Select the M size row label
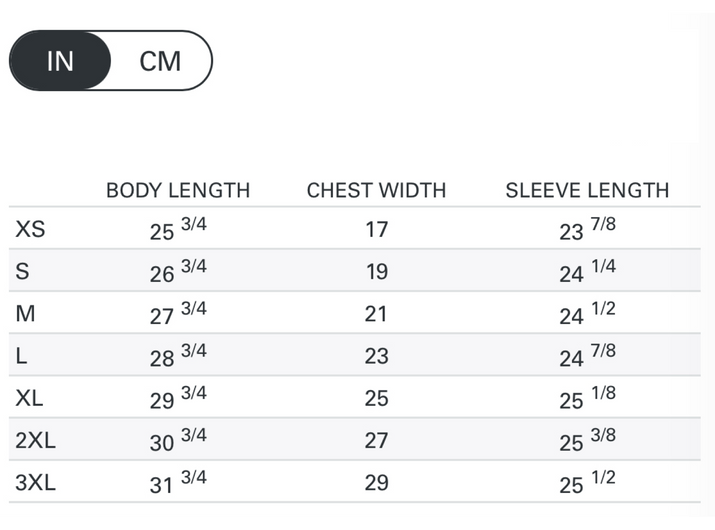The width and height of the screenshot is (715, 530). point(26,314)
